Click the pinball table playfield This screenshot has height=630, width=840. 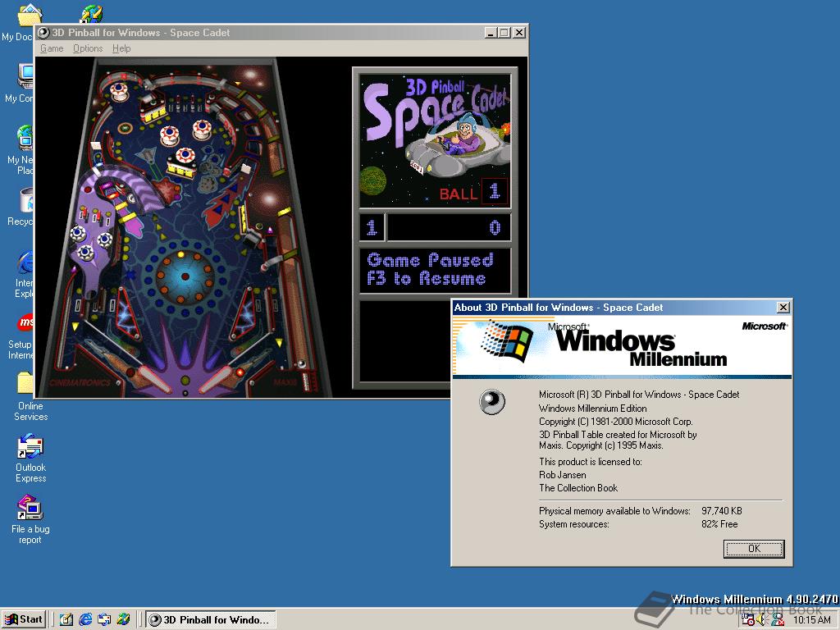click(185, 228)
